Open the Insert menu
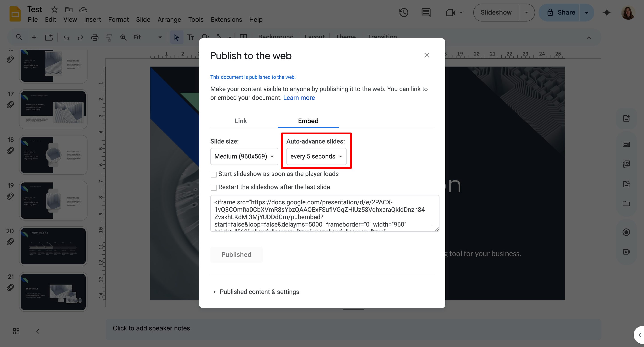 click(x=92, y=19)
